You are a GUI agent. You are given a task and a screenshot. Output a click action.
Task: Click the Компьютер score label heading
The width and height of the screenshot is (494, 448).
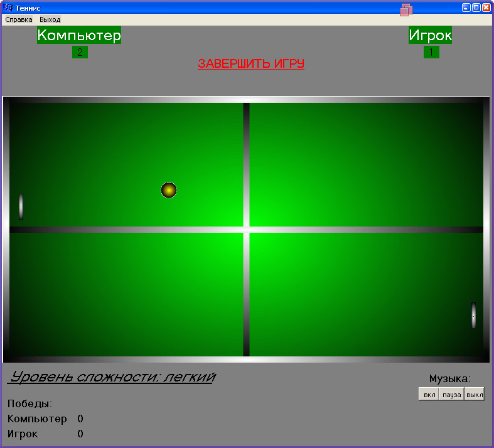(79, 35)
